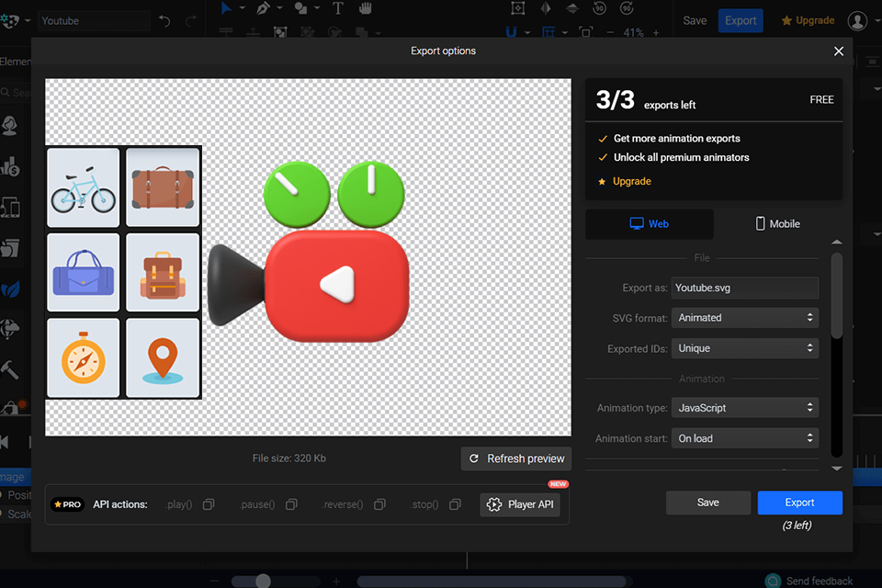The height and width of the screenshot is (588, 882).
Task: Select the blue duffel bag thumbnail
Action: [x=84, y=272]
